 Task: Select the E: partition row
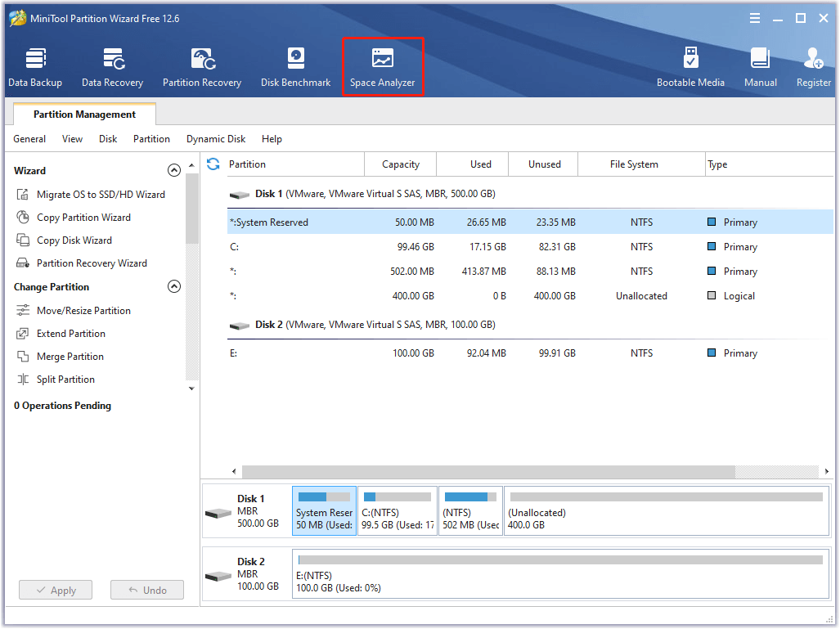pos(530,353)
